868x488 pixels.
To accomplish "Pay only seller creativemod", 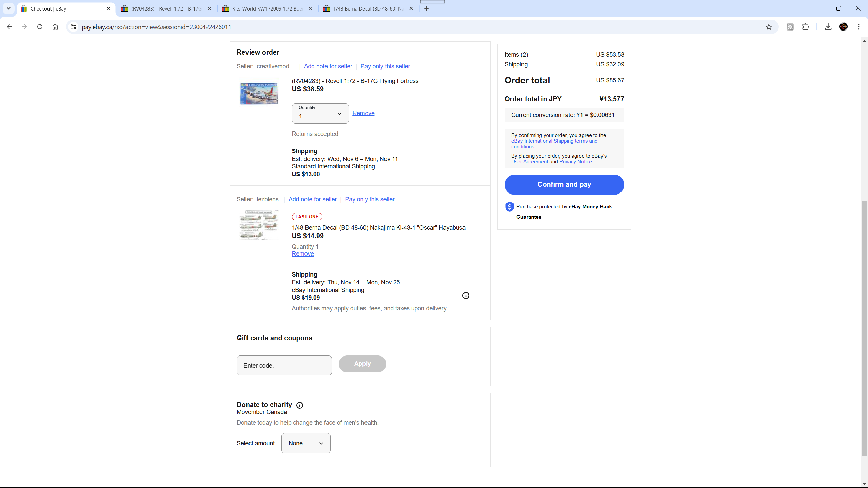I will [385, 66].
